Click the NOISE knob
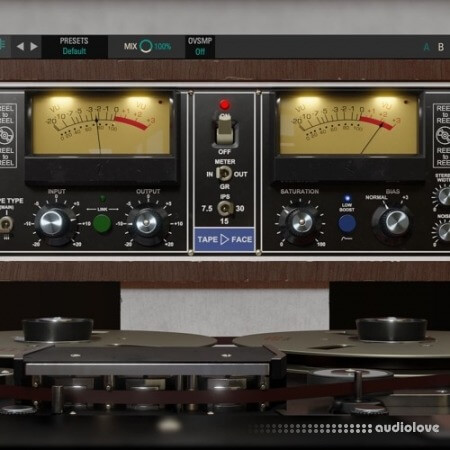The image size is (450, 450). click(x=444, y=232)
